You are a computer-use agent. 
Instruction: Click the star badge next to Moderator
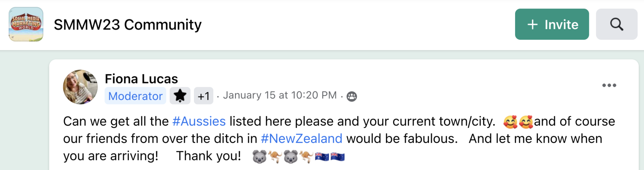tap(180, 96)
